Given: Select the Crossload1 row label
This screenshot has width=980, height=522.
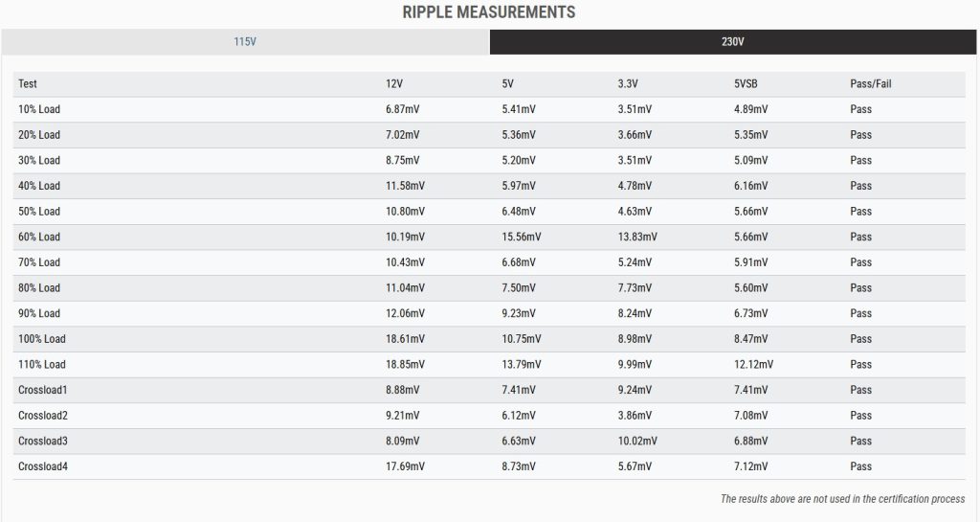Looking at the screenshot, I should 43,390.
